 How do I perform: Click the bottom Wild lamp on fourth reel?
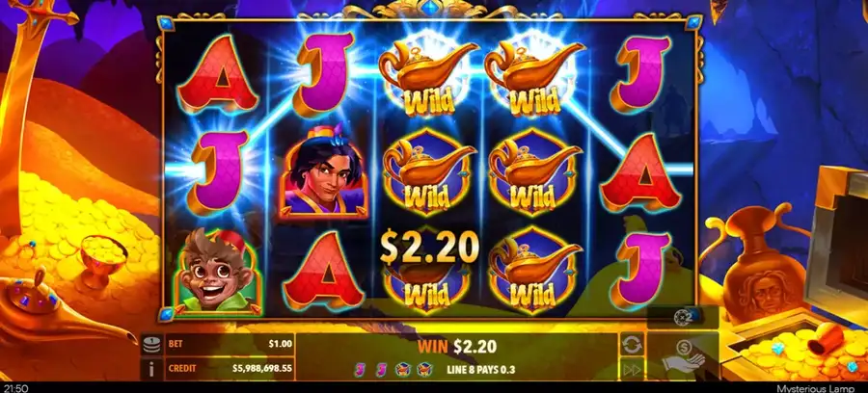534,271
